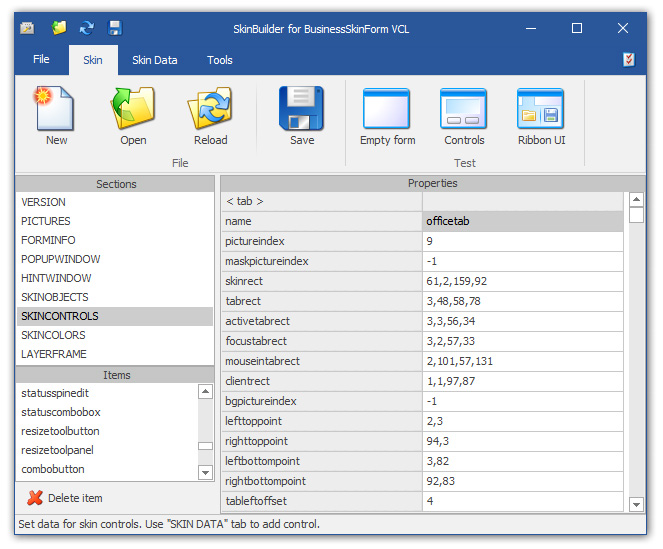
Task: Edit the name value officetab
Action: coord(523,221)
